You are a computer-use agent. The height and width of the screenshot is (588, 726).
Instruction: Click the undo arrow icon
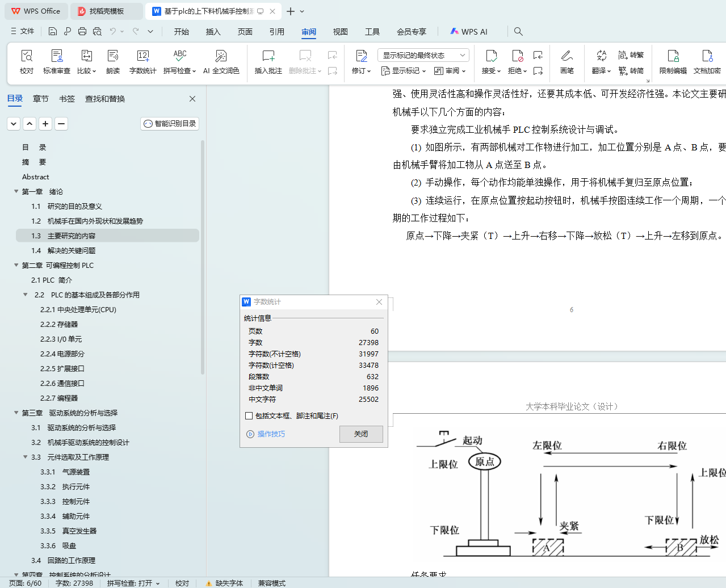113,31
